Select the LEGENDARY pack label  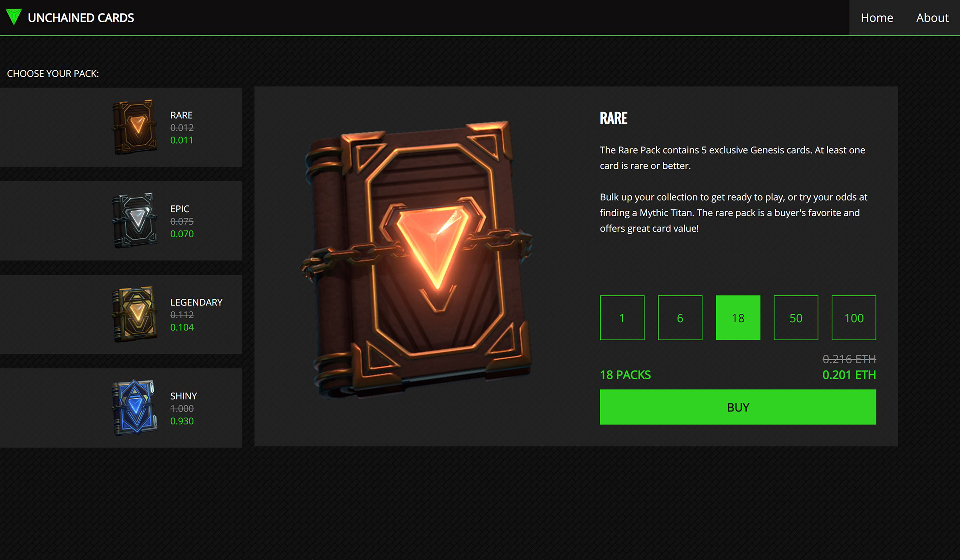pyautogui.click(x=196, y=302)
